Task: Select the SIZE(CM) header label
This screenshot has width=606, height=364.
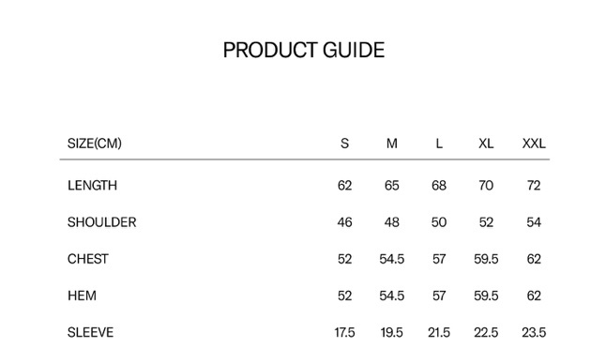Action: (x=95, y=144)
